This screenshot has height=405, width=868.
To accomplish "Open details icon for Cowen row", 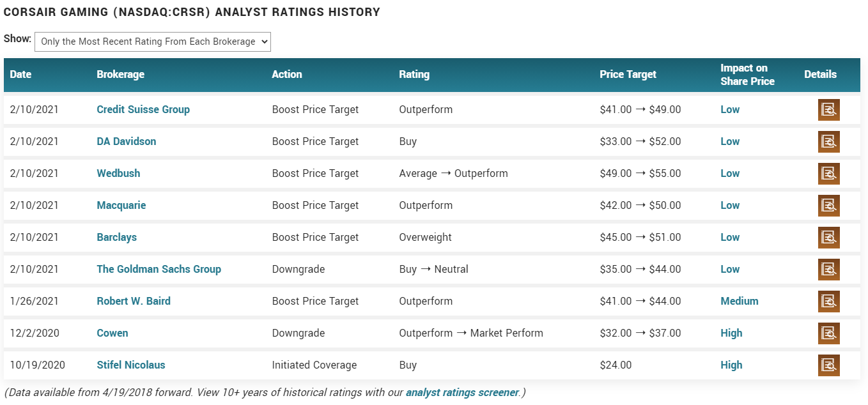I will pos(828,333).
